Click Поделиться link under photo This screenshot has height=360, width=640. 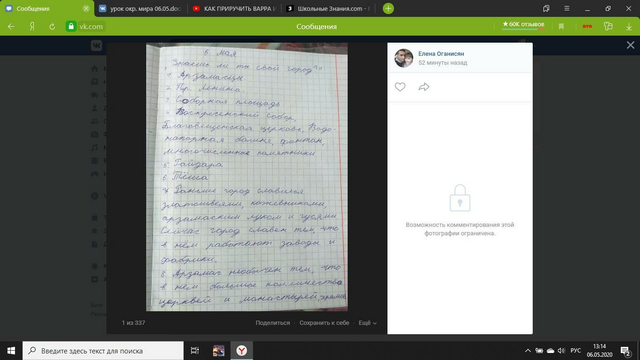(273, 322)
